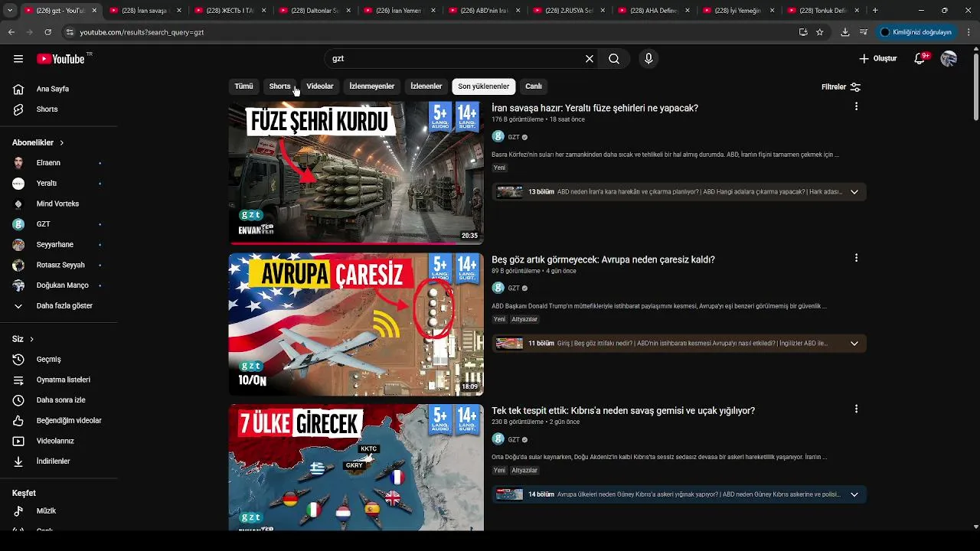Select the İzlenmeyenler filter chip

[x=372, y=86]
